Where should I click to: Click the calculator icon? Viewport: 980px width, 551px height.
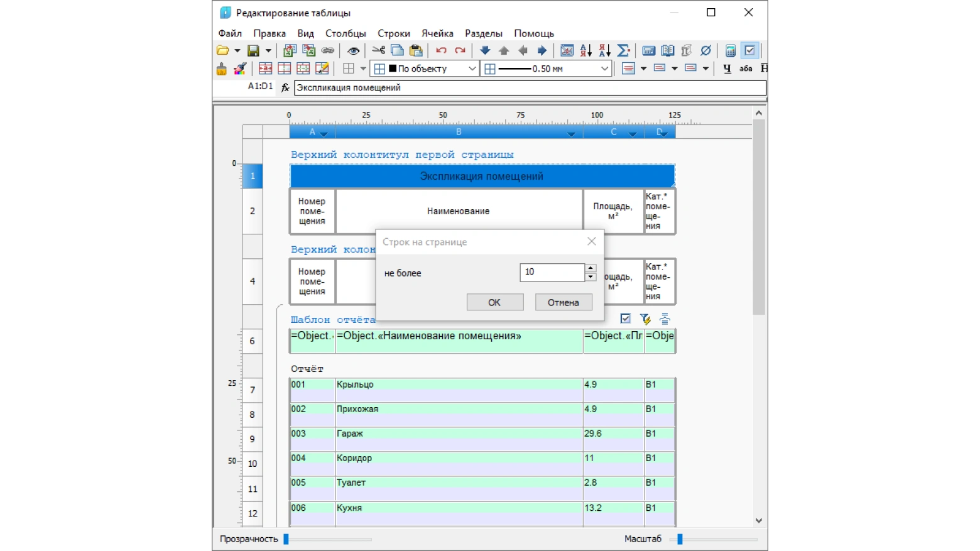(x=730, y=50)
